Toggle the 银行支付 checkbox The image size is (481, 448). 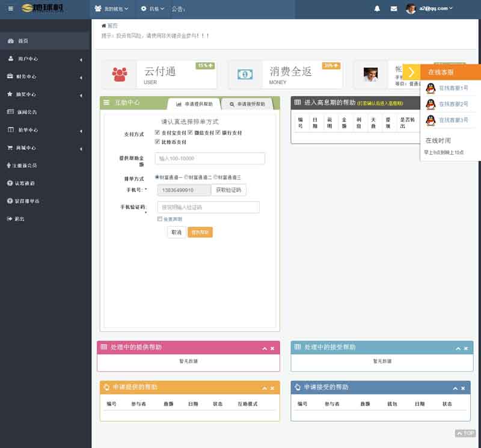(218, 132)
